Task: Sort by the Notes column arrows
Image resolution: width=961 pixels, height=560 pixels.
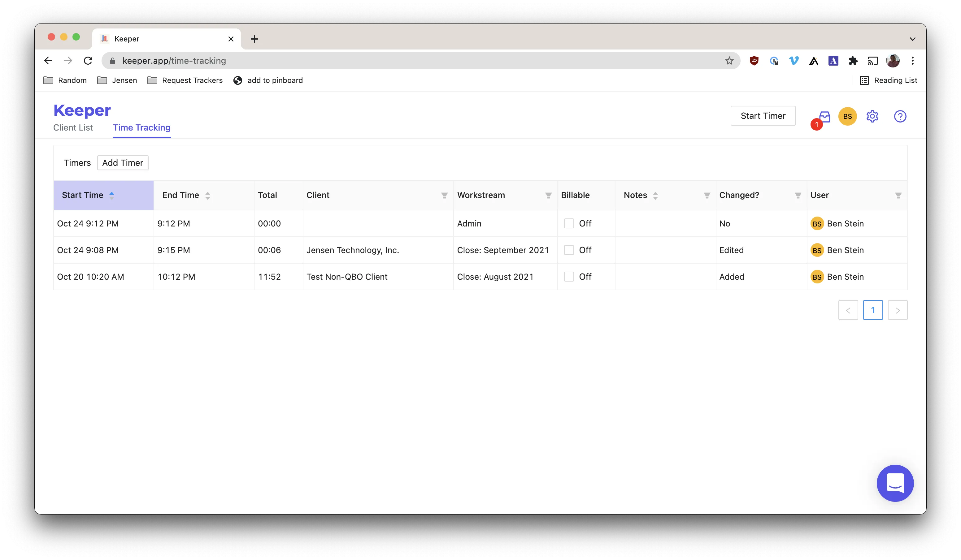Action: point(655,196)
